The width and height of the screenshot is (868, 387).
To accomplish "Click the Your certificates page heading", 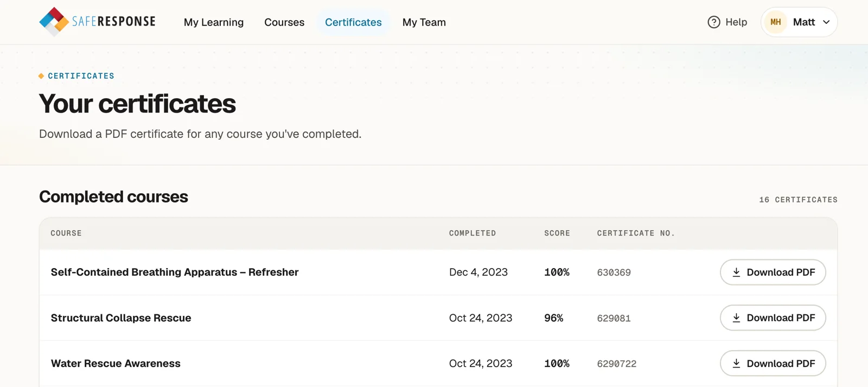I will coord(137,104).
